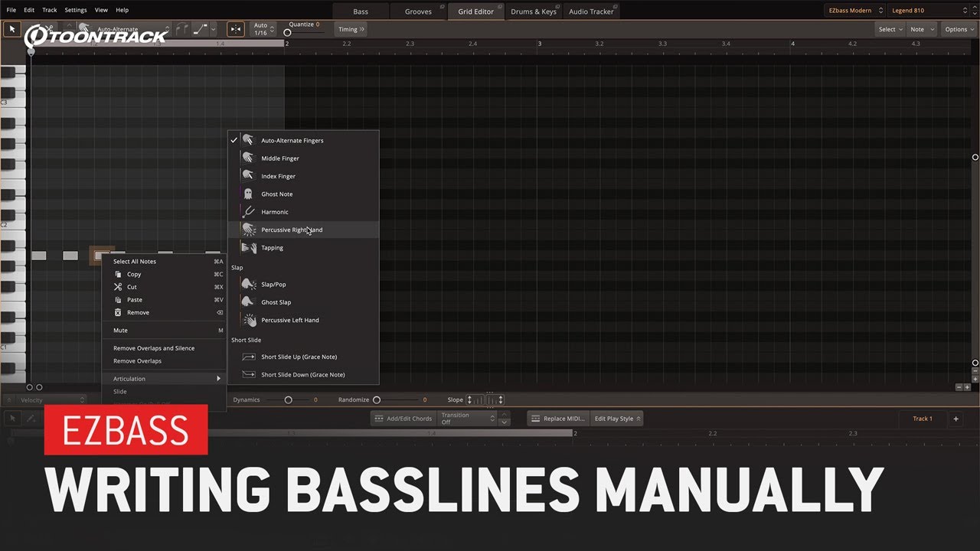Click the Replace MIDI... button
The width and height of the screenshot is (980, 551).
[558, 419]
